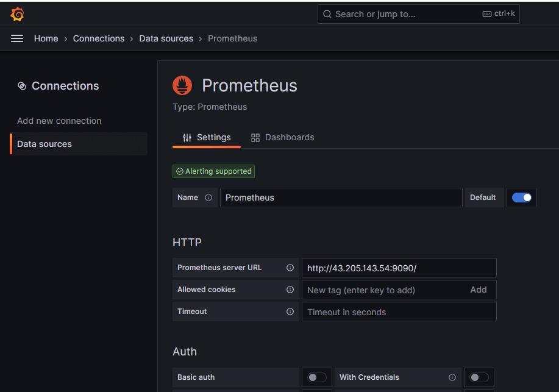Click the keyboard shortcut icon near ctrl+k
Screen dimensions: 559x392
click(x=486, y=14)
